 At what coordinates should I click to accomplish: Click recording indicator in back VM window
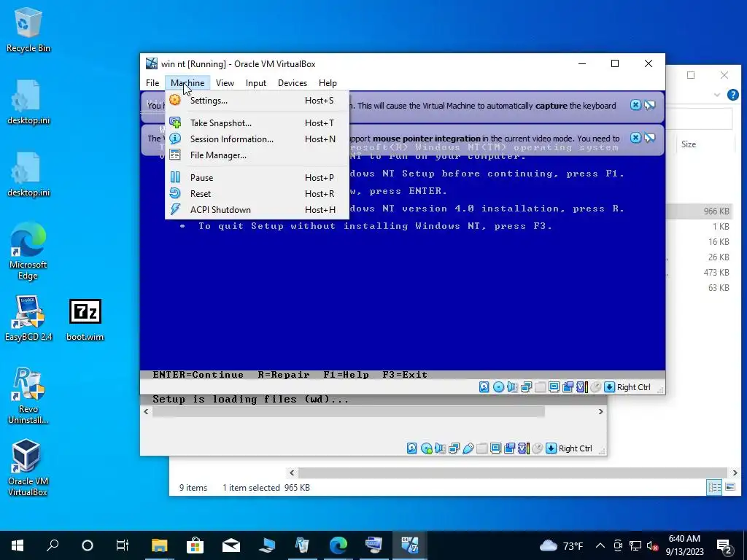coord(509,448)
